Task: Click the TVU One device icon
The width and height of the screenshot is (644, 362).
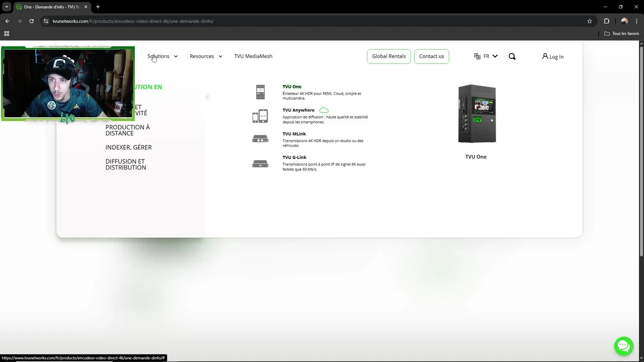Action: 260,92
